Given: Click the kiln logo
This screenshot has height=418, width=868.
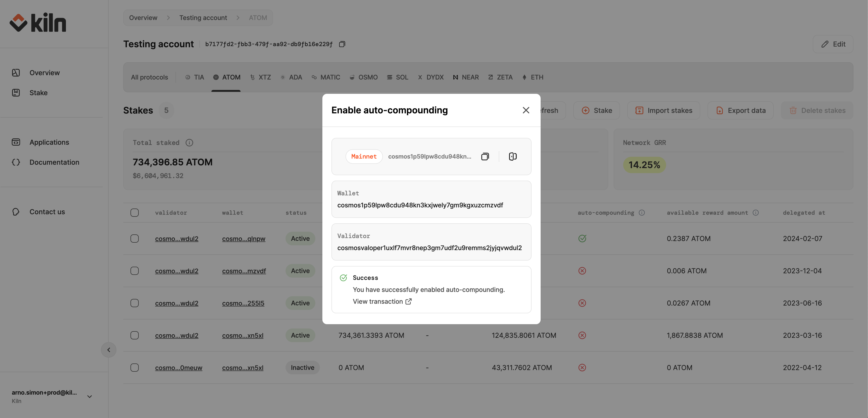Looking at the screenshot, I should (38, 23).
